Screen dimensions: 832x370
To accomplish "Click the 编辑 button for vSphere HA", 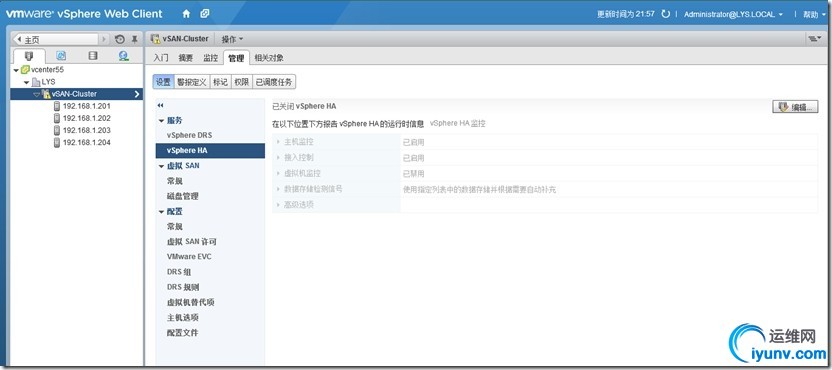I will tap(795, 107).
